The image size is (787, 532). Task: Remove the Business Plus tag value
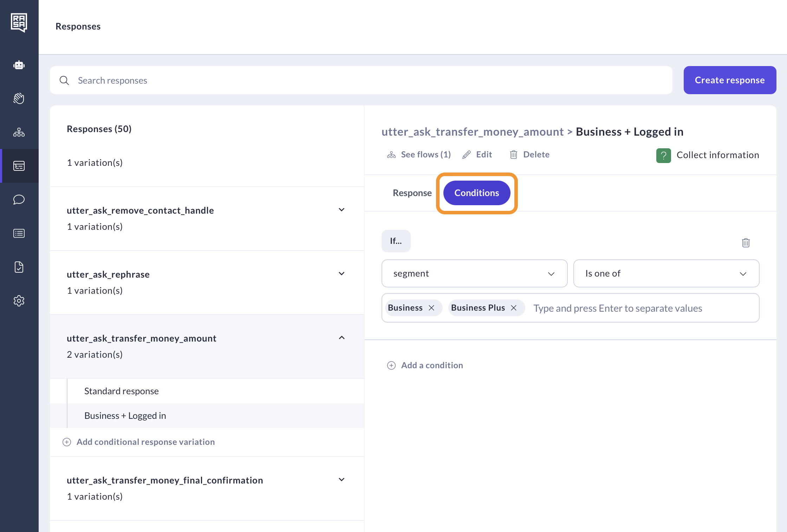pos(514,308)
